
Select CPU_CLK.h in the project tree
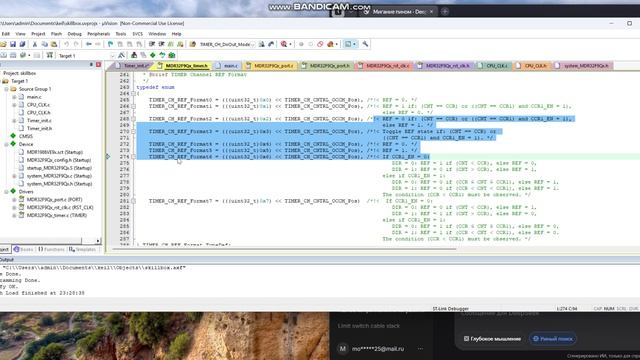tap(39, 113)
